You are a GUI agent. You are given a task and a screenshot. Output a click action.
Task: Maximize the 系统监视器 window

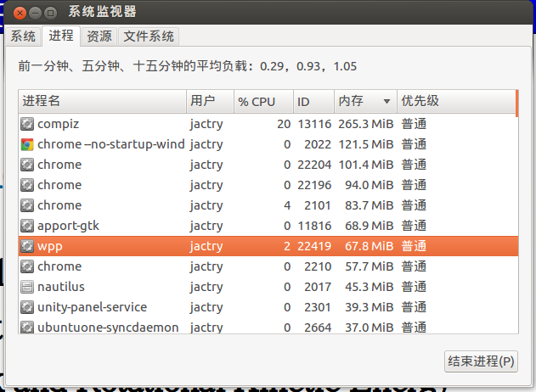pyautogui.click(x=50, y=13)
